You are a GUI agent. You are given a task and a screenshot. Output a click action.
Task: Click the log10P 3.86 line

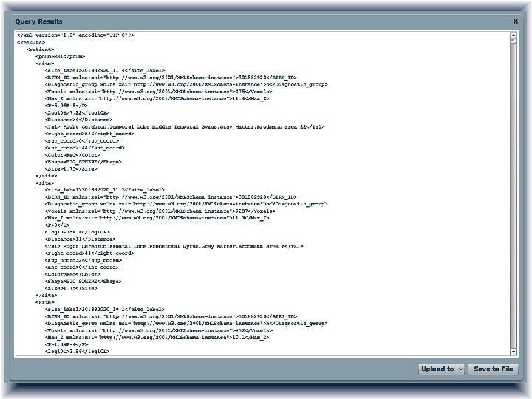click(77, 352)
